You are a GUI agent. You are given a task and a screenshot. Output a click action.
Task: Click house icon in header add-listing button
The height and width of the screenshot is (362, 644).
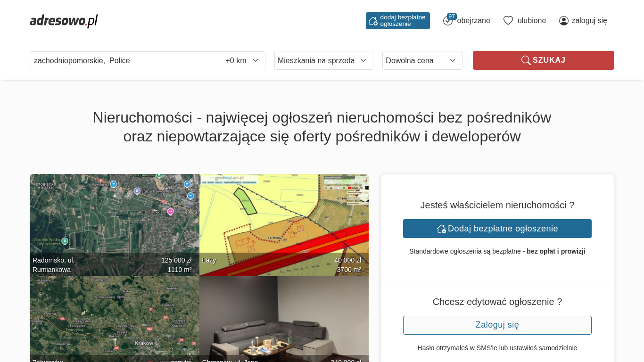click(373, 21)
